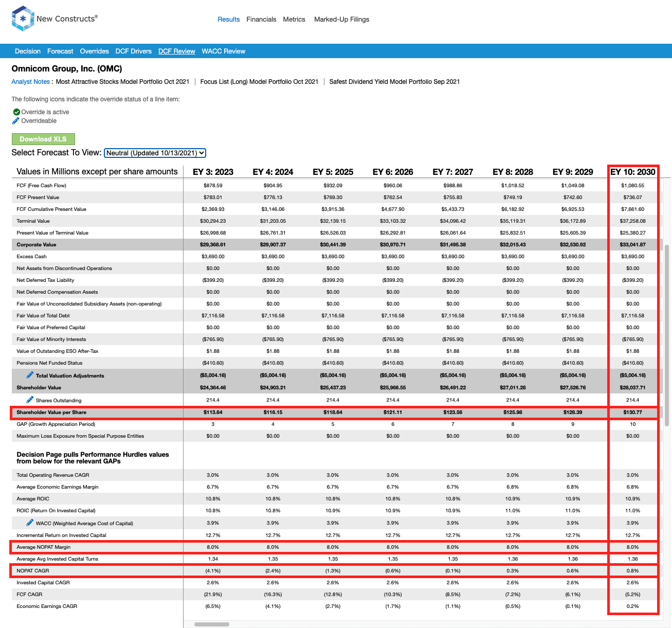This screenshot has height=628, width=672.
Task: Click the horizontal scrollbar under the table
Action: 212,624
